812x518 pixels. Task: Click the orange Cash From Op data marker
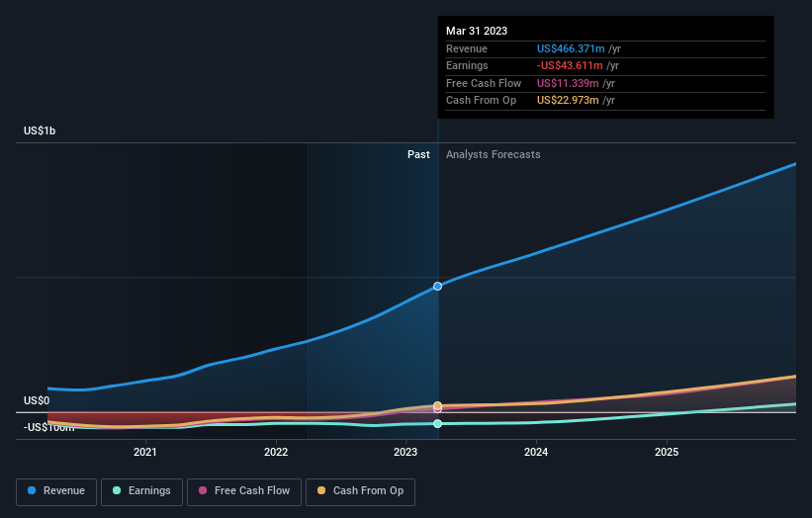(x=437, y=405)
